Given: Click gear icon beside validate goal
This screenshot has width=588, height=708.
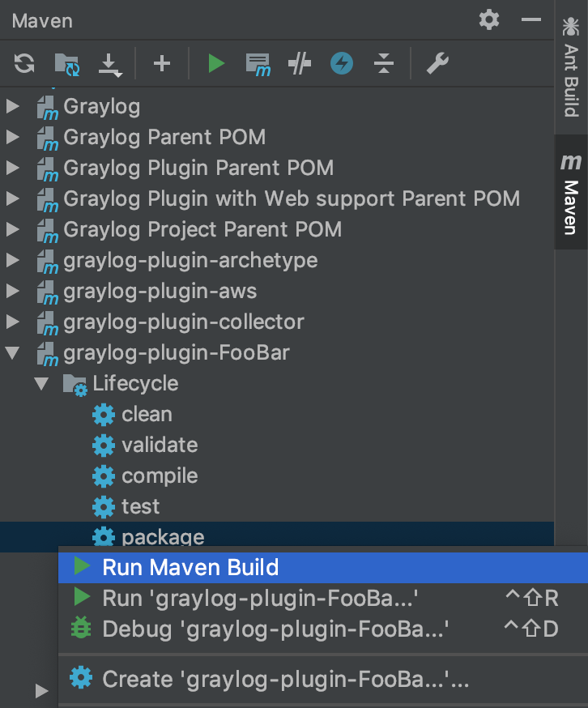Looking at the screenshot, I should point(104,446).
